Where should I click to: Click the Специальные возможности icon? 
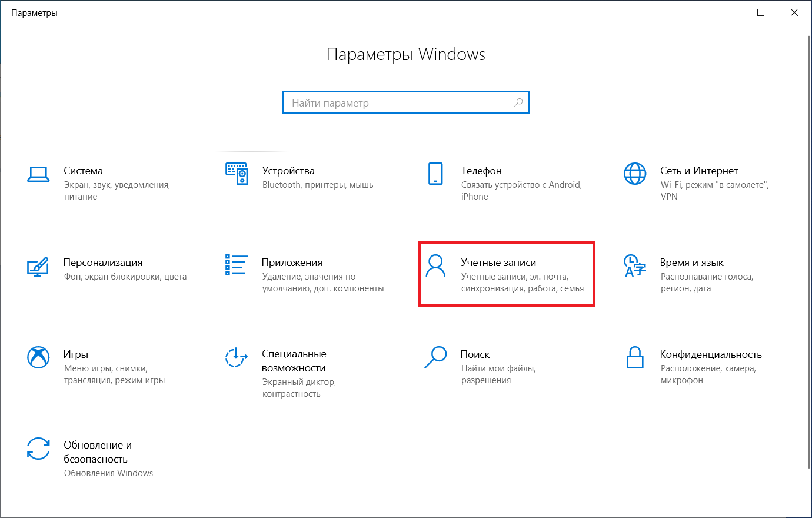point(237,357)
